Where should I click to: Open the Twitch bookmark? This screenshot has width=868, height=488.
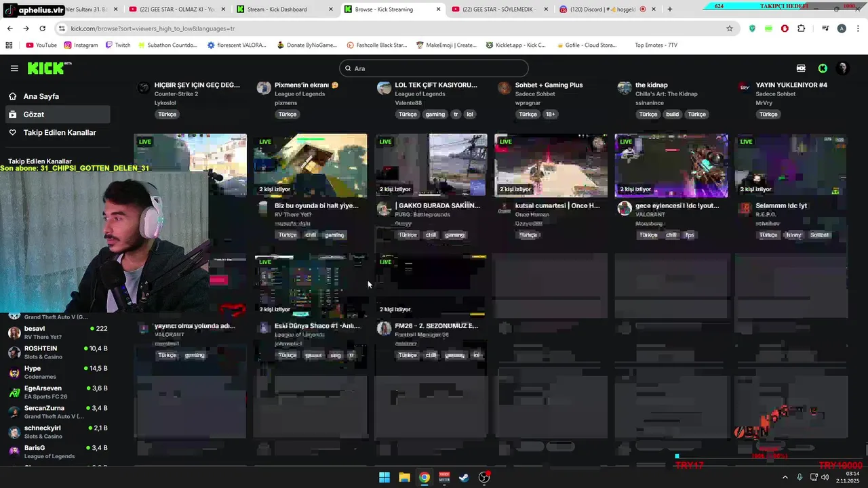[118, 45]
